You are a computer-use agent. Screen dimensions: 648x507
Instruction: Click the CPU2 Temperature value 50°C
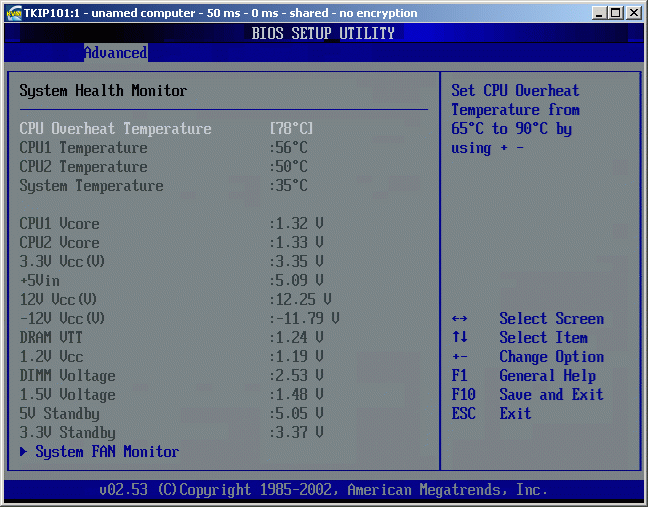click(x=288, y=167)
